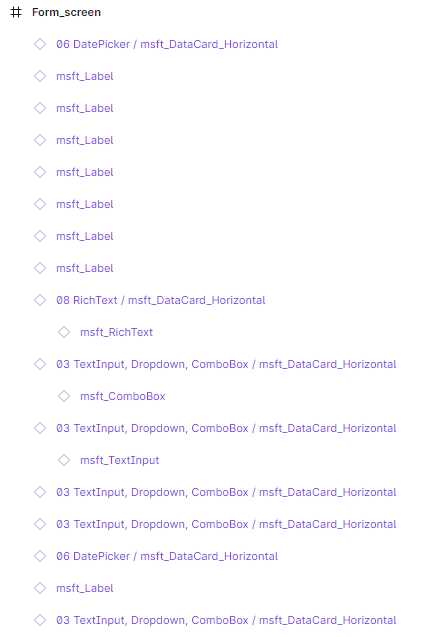Select the 03 TextInput layer containing msft_TextInput

[226, 428]
